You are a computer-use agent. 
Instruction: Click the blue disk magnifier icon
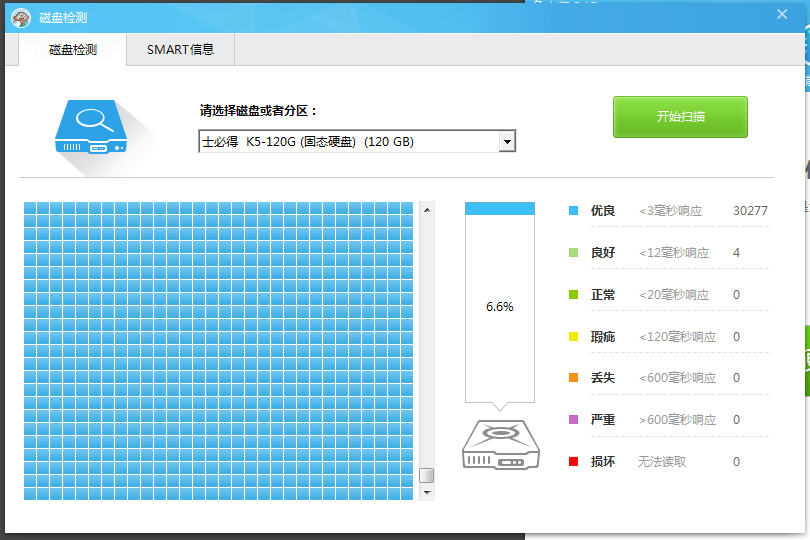[x=93, y=125]
